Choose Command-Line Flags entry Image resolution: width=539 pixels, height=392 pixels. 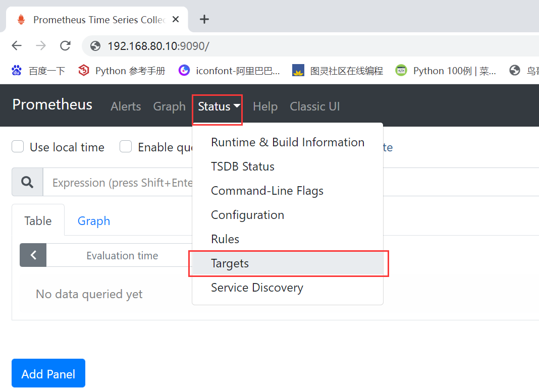point(288,191)
